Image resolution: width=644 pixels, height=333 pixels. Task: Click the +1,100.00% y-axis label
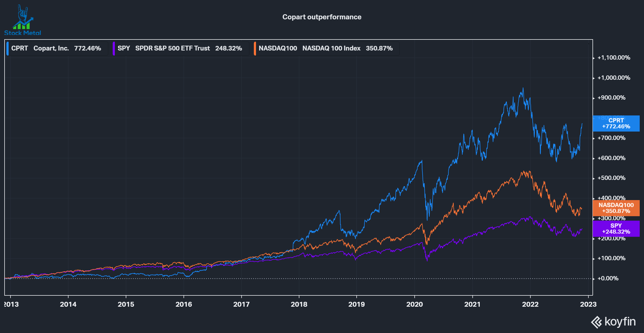pyautogui.click(x=614, y=58)
